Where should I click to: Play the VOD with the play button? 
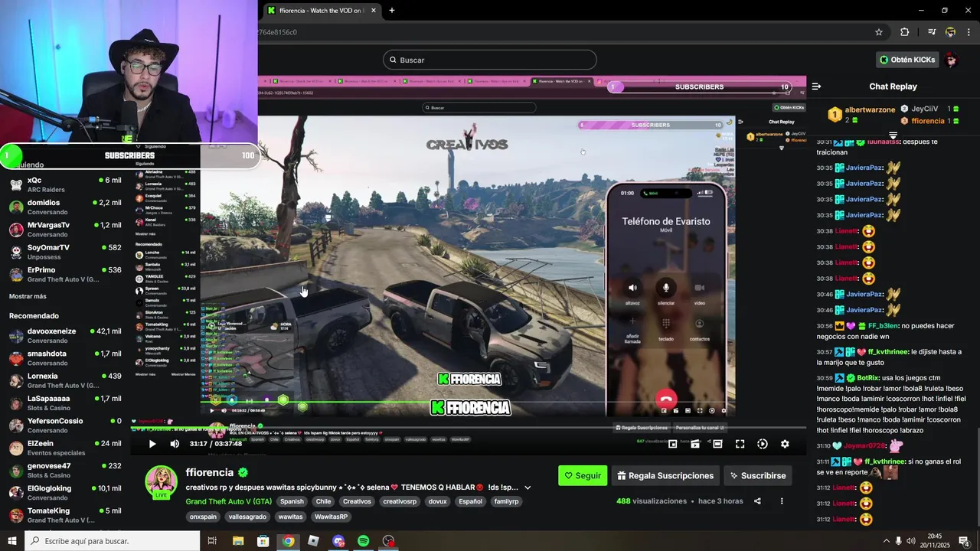[x=152, y=444]
